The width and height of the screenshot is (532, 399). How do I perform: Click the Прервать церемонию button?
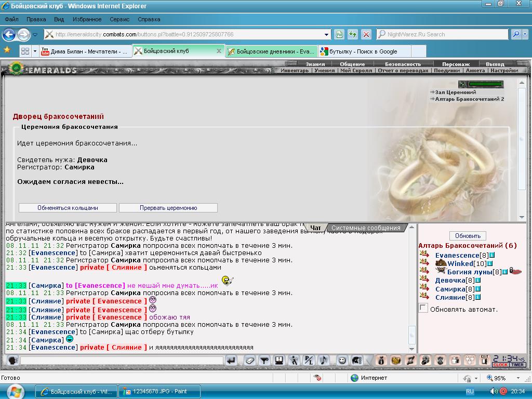pos(168,208)
